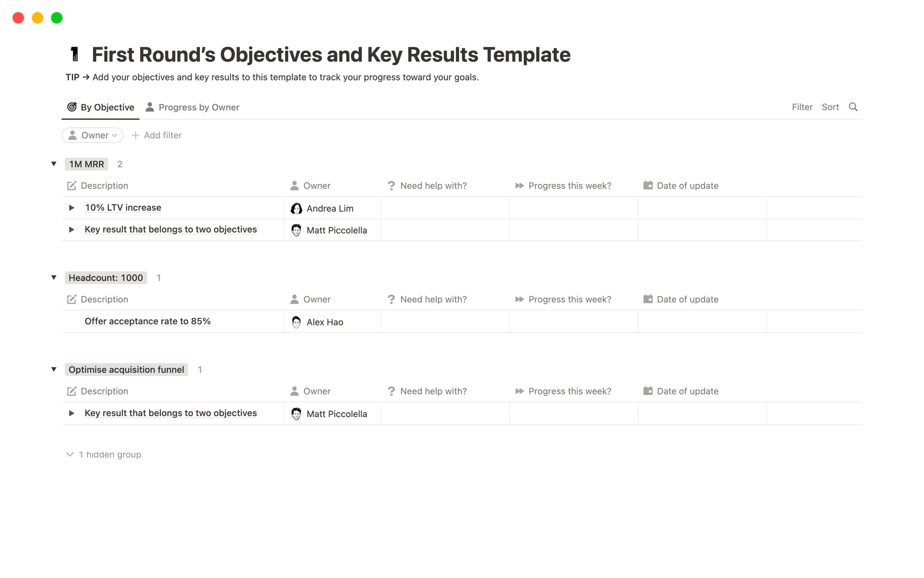Click the calendar icon on Date of update

click(648, 185)
